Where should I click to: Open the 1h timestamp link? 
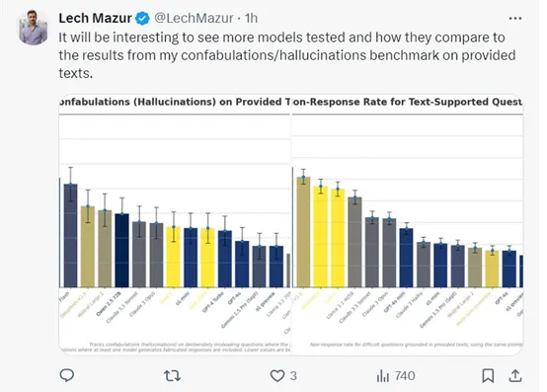[x=251, y=18]
